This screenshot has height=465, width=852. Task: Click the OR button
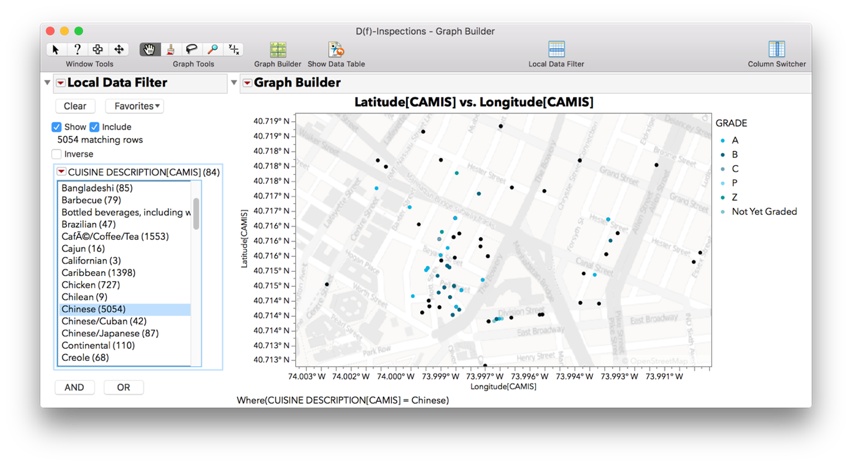[x=123, y=387]
